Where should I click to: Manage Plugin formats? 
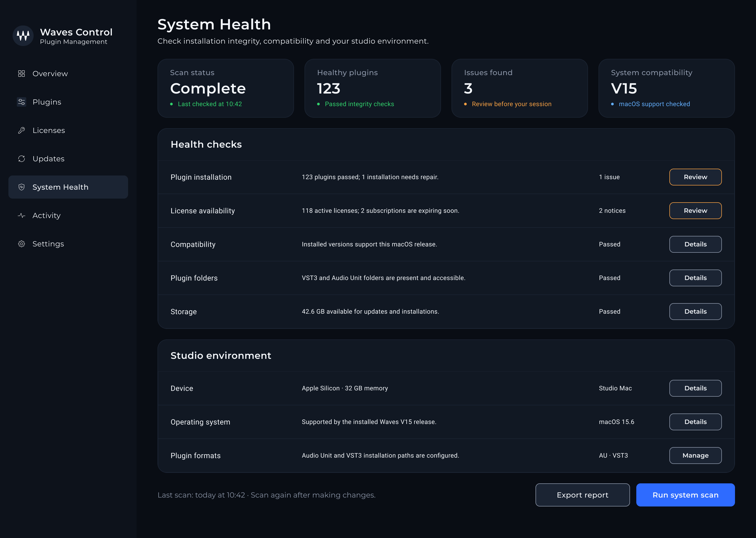(x=695, y=456)
